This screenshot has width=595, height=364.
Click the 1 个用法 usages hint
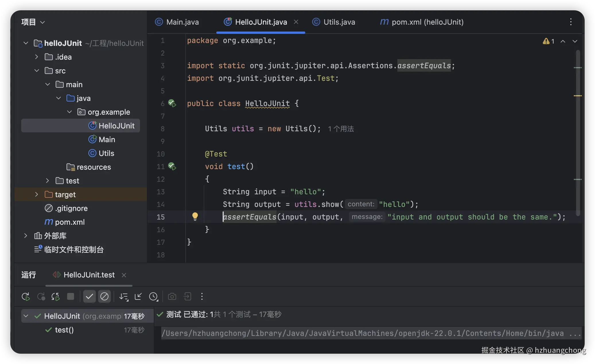click(341, 129)
